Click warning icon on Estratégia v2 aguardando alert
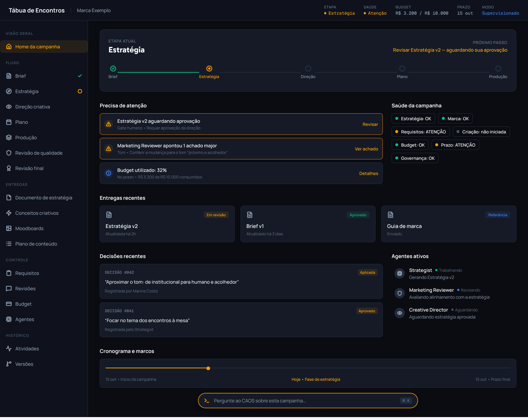528x420 pixels. tap(109, 124)
